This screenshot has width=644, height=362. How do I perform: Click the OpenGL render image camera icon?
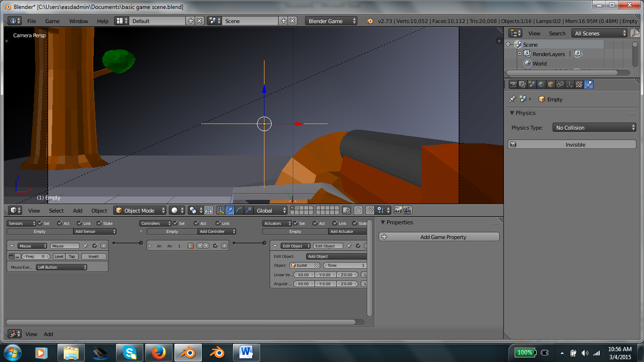398,211
